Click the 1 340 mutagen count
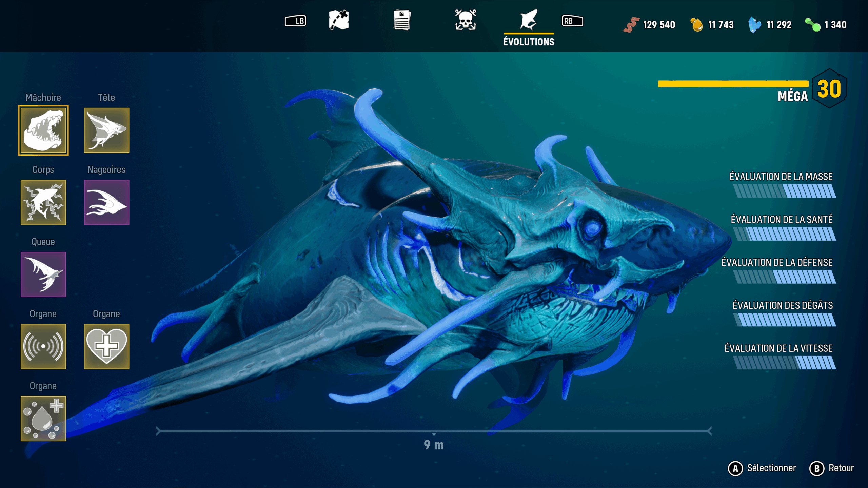 click(835, 25)
